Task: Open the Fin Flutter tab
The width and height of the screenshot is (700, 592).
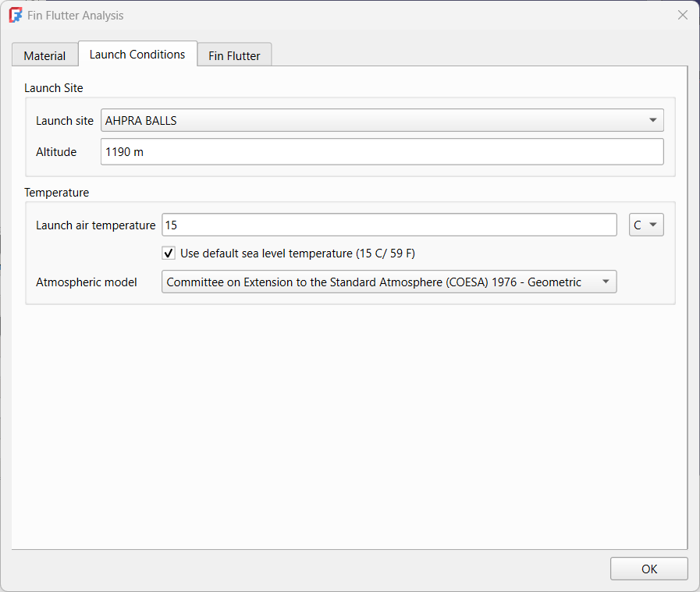Action: click(x=234, y=56)
